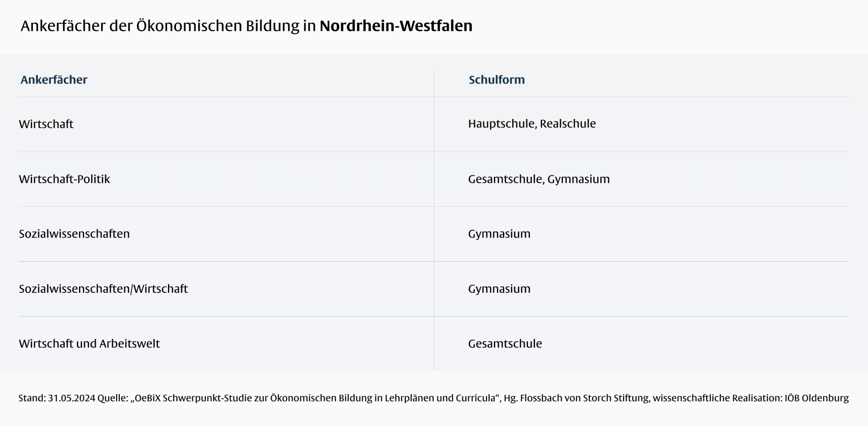Click the Stand: 31.05.2024 date in footer

[x=56, y=398]
